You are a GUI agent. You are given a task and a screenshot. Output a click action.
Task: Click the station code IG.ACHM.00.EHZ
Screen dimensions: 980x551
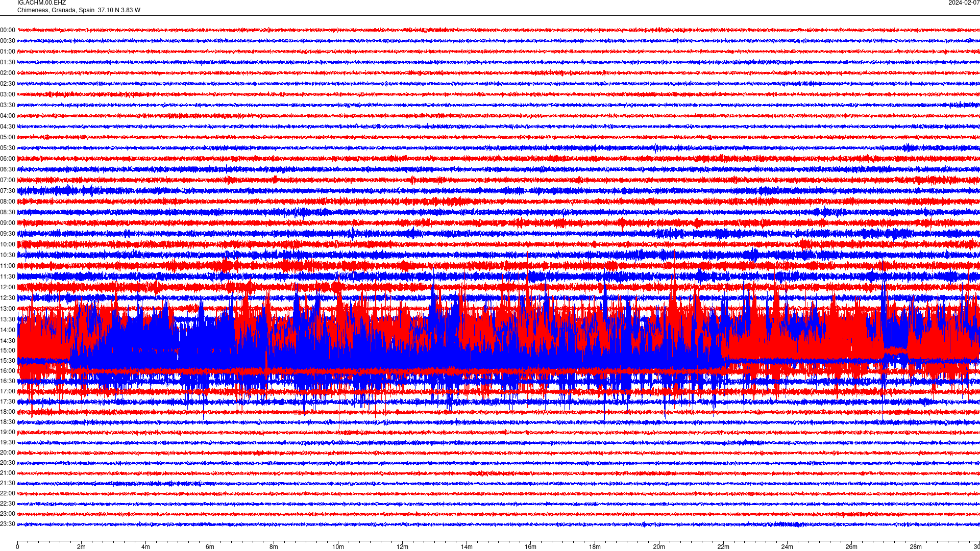click(x=41, y=3)
